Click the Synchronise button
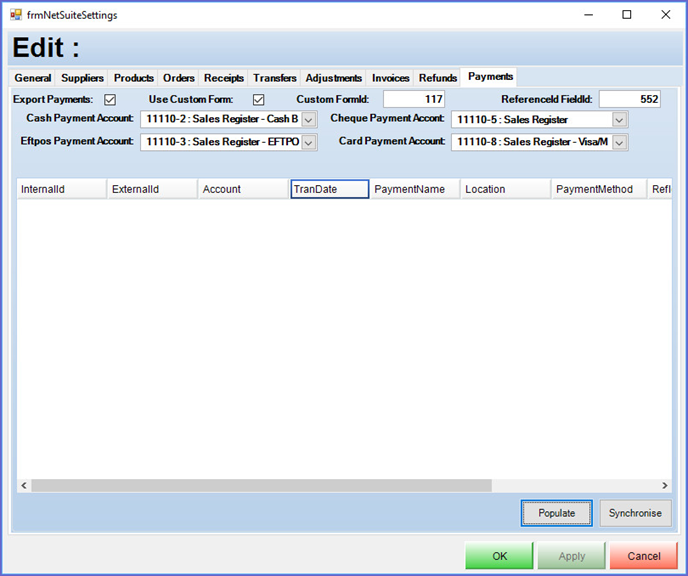The image size is (688, 576). coord(635,513)
